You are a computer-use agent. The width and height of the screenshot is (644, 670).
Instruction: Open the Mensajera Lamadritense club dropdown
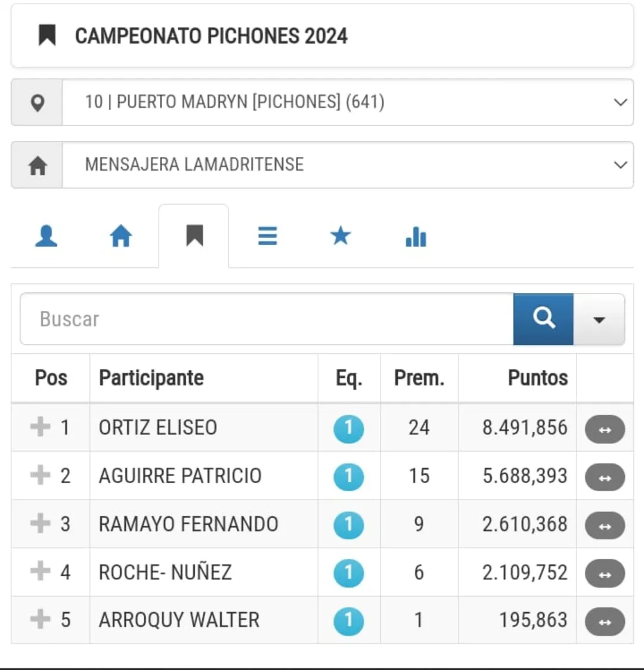click(347, 165)
